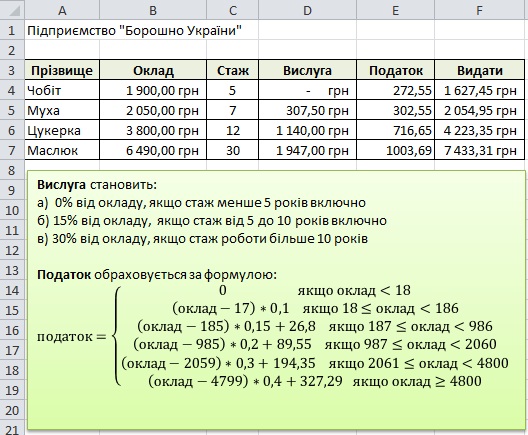528x435 pixels.
Task: Select the cell containing Муха
Action: pyautogui.click(x=62, y=110)
